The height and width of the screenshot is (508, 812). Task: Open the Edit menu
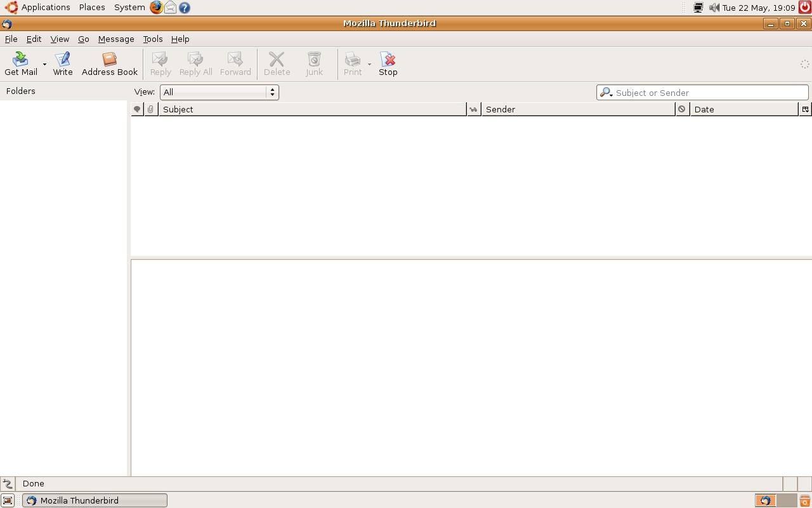click(x=34, y=39)
